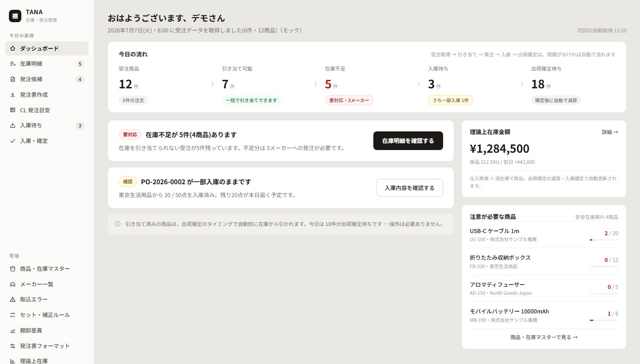The image size is (640, 364).
Task: Click the 出荷確定待ち 18件 step
Action: (573, 85)
